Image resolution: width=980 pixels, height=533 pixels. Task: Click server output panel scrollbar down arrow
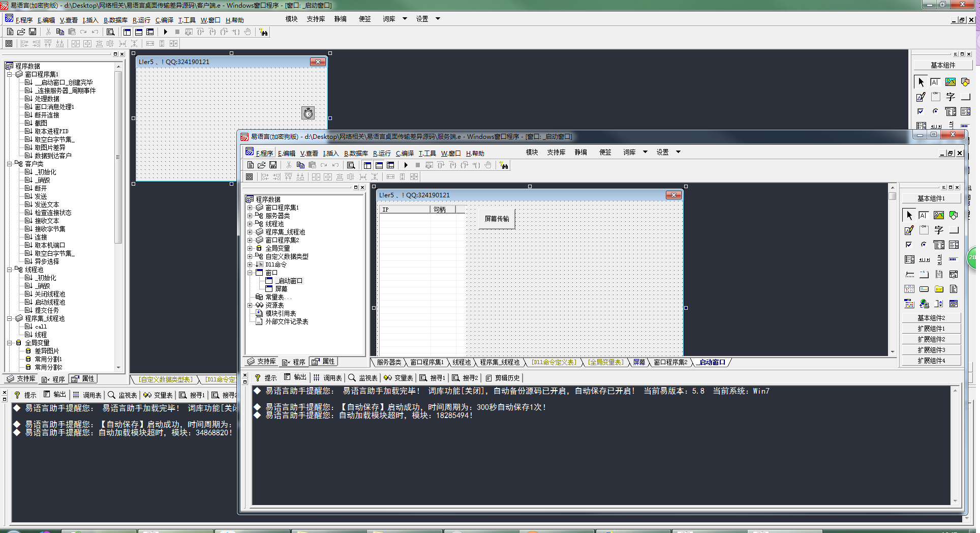click(955, 501)
